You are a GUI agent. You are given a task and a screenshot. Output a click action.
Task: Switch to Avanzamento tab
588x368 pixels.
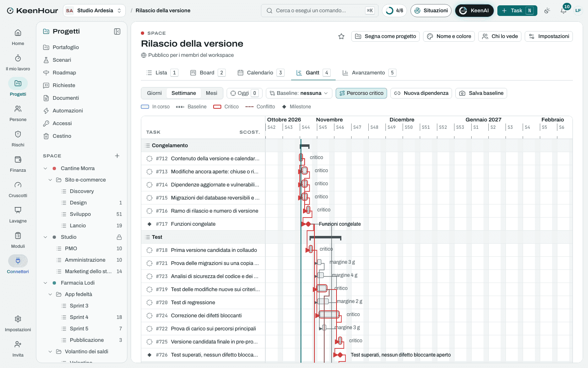point(369,73)
